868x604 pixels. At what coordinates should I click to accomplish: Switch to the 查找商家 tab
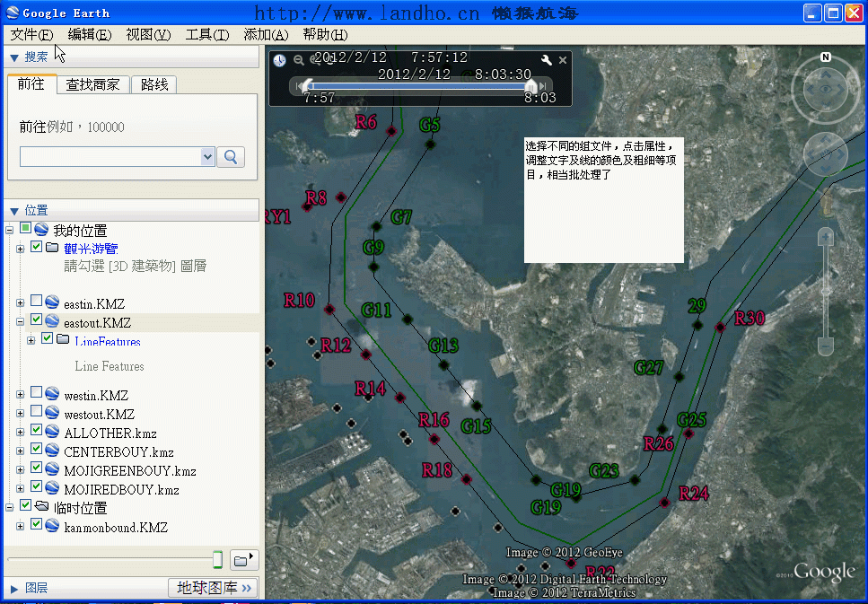93,84
